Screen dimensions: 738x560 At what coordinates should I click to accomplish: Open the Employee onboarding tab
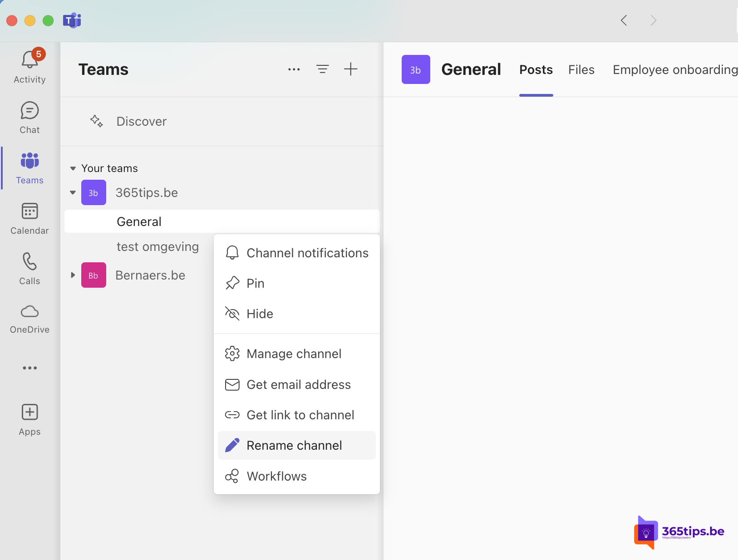tap(674, 69)
